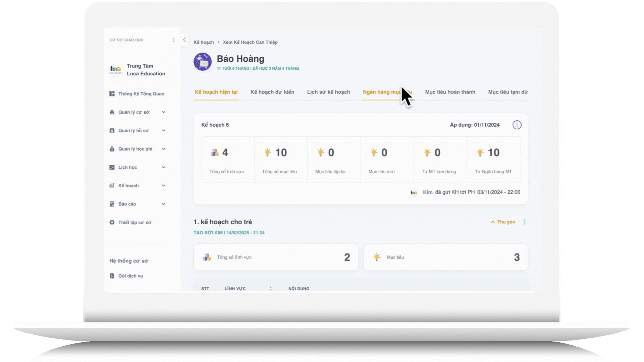Open Kế hoạch 6 three-dot options menu
Image resolution: width=644 pixels, height=362 pixels.
click(517, 125)
